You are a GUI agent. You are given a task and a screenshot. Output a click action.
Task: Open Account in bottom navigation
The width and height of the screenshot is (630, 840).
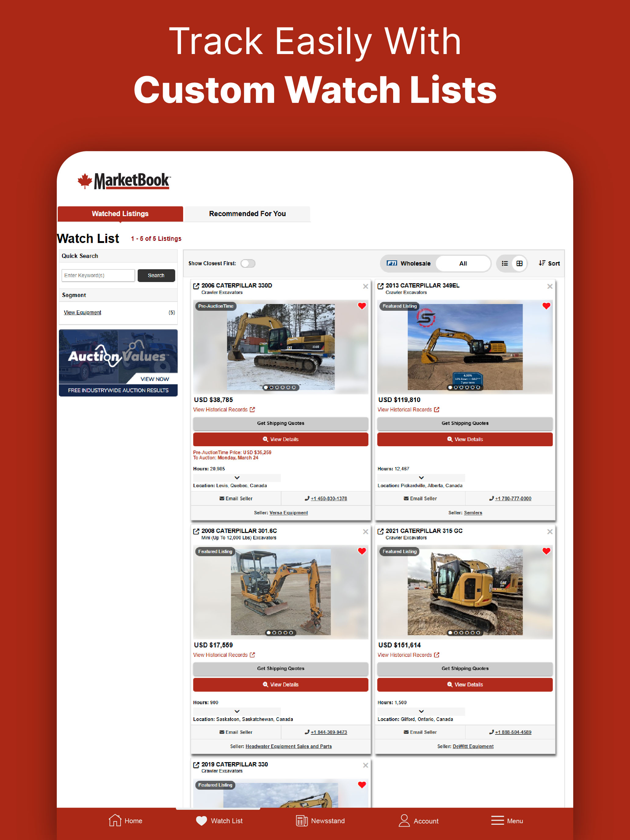click(x=418, y=821)
